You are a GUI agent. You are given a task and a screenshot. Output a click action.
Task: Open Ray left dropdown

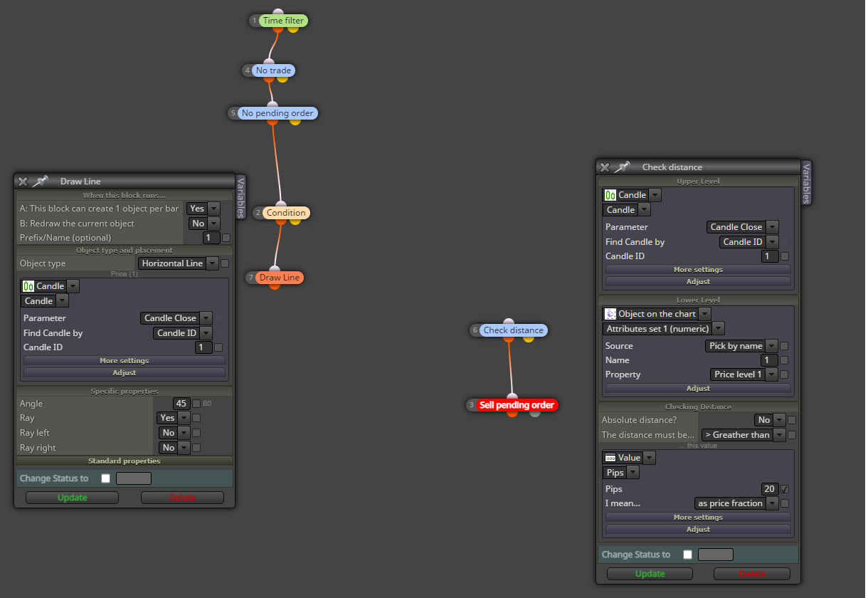click(x=174, y=433)
